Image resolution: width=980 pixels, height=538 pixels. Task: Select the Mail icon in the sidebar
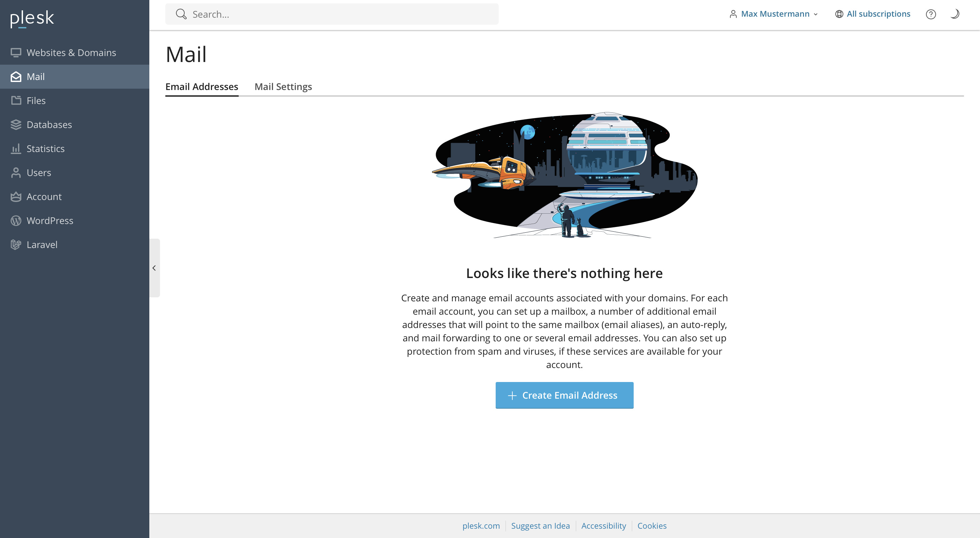(16, 77)
